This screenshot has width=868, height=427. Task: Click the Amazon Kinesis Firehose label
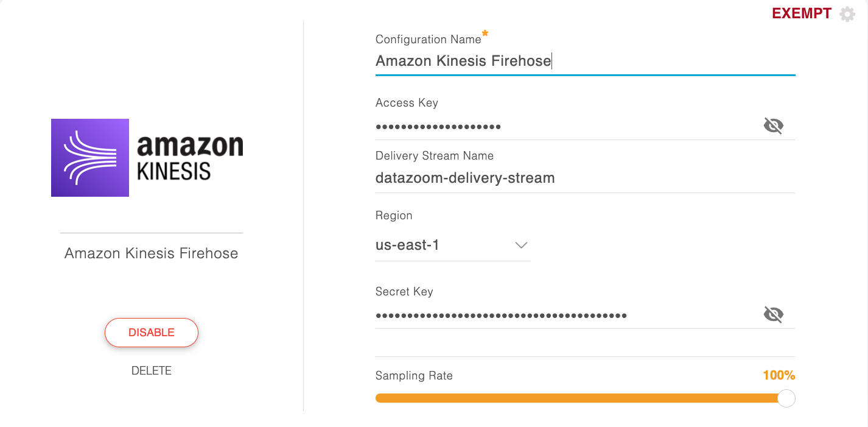coord(151,253)
